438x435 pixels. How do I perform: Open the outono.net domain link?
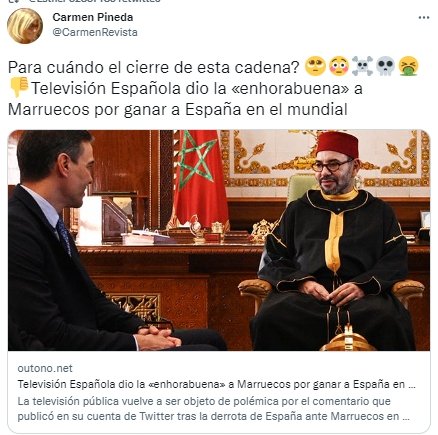click(x=45, y=368)
